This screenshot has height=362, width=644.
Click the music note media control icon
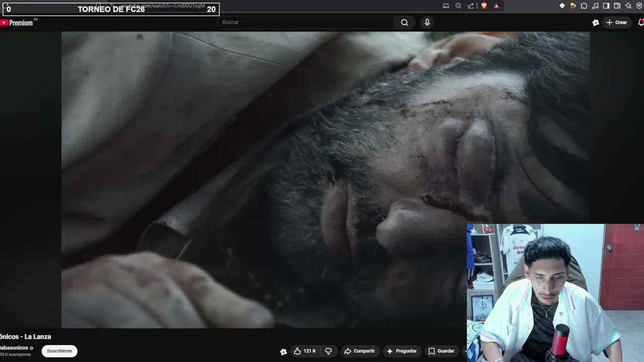[595, 6]
